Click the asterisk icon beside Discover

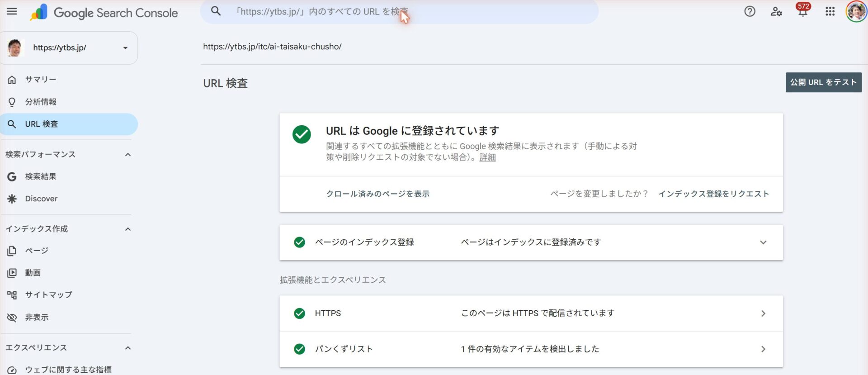[x=12, y=199]
